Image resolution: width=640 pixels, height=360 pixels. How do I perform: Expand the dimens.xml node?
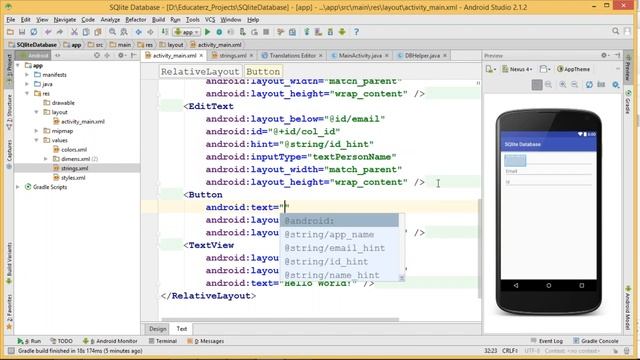click(x=46, y=159)
